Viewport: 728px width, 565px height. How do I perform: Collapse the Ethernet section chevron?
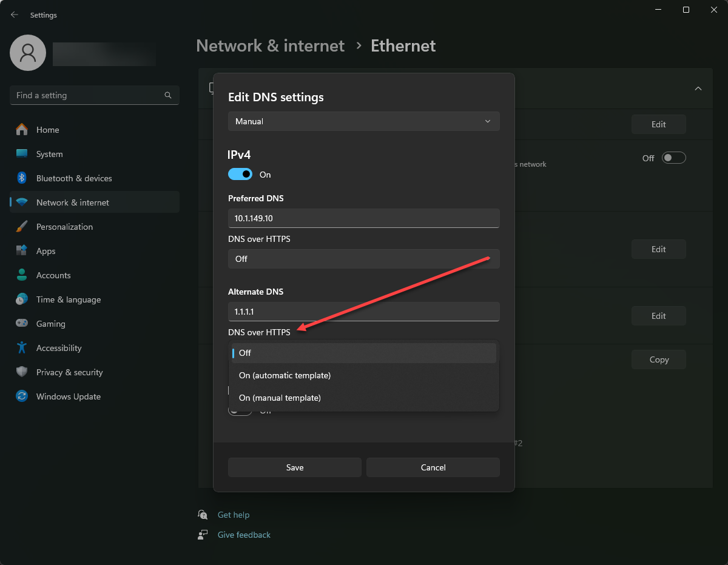click(x=698, y=89)
